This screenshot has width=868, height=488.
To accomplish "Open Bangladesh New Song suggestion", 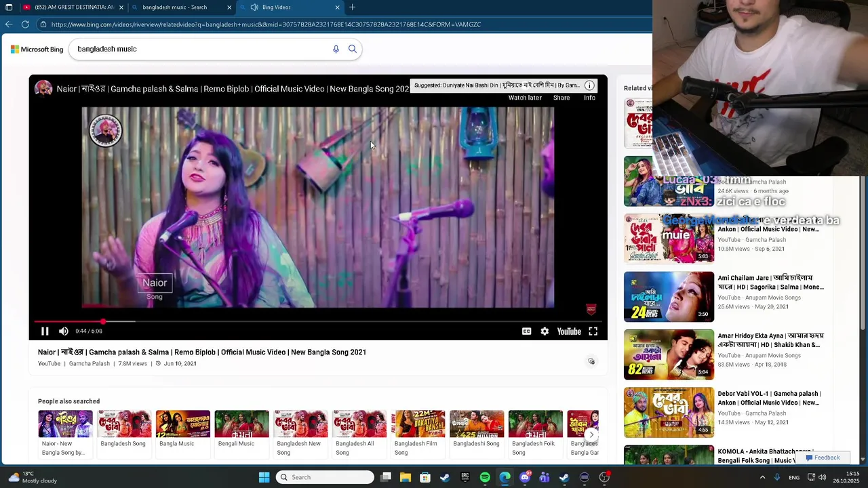I will point(300,433).
